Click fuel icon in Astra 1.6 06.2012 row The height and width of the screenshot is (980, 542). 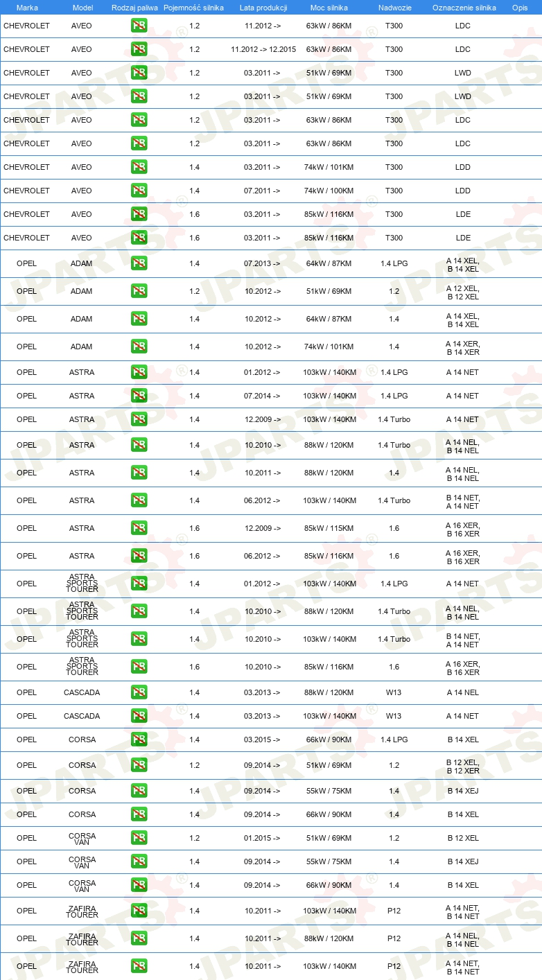(x=139, y=556)
